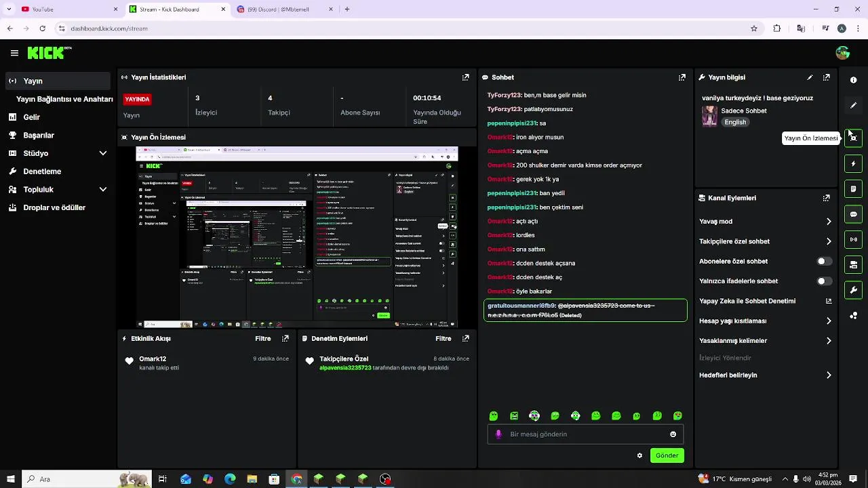Pop out the Etkinlik Akışı panel

[285, 338]
